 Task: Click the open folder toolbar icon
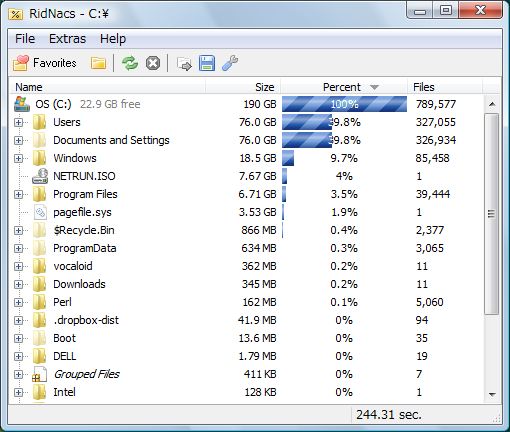click(x=98, y=63)
